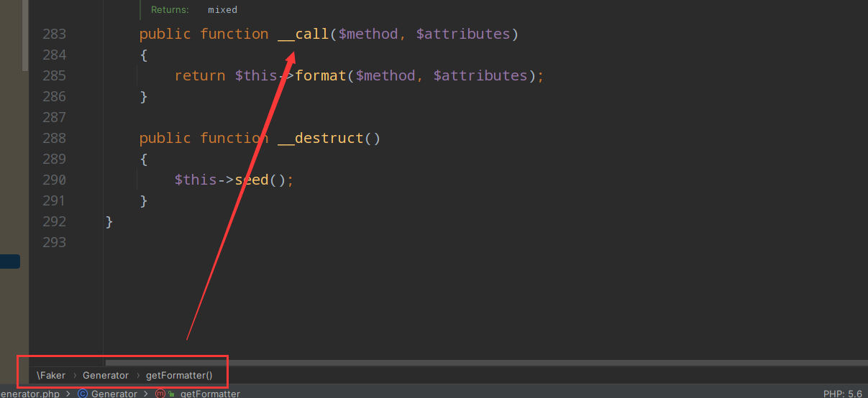
Task: Open the PHP: 5.6 language level widget
Action: pos(842,394)
